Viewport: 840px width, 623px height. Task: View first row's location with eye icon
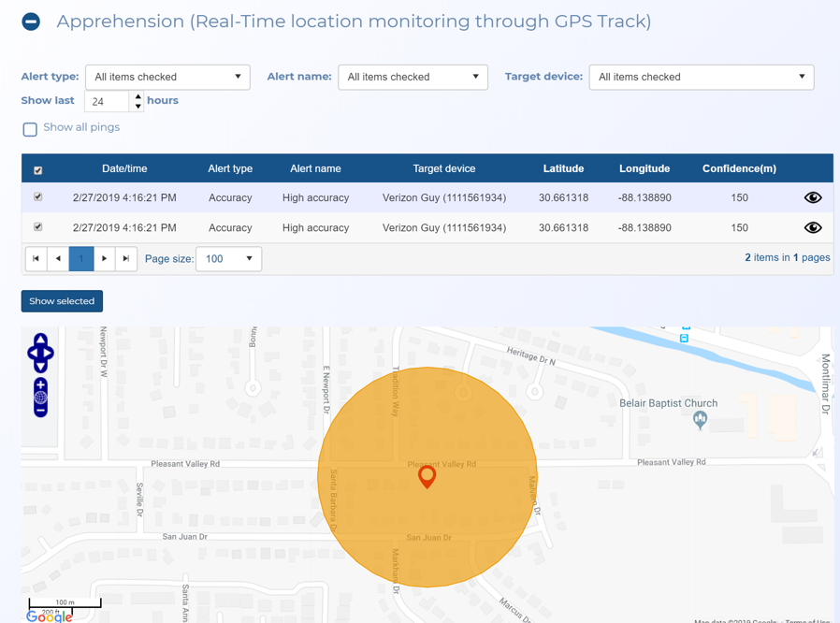812,197
